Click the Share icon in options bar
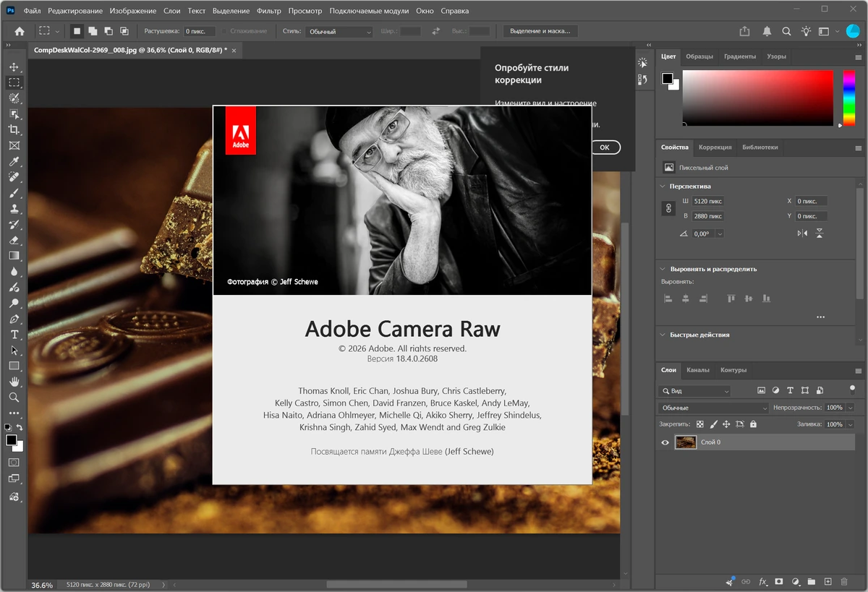The height and width of the screenshot is (592, 868). coord(745,31)
